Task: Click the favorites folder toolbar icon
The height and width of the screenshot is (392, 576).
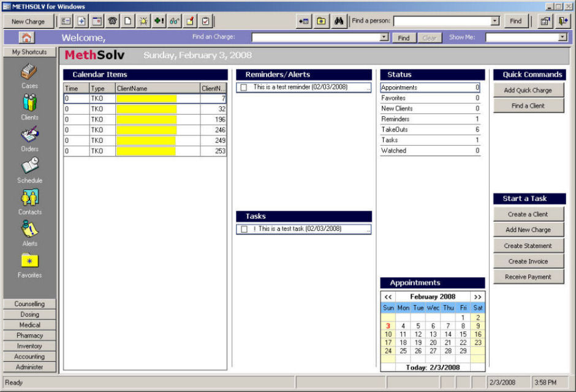Action: pos(321,21)
